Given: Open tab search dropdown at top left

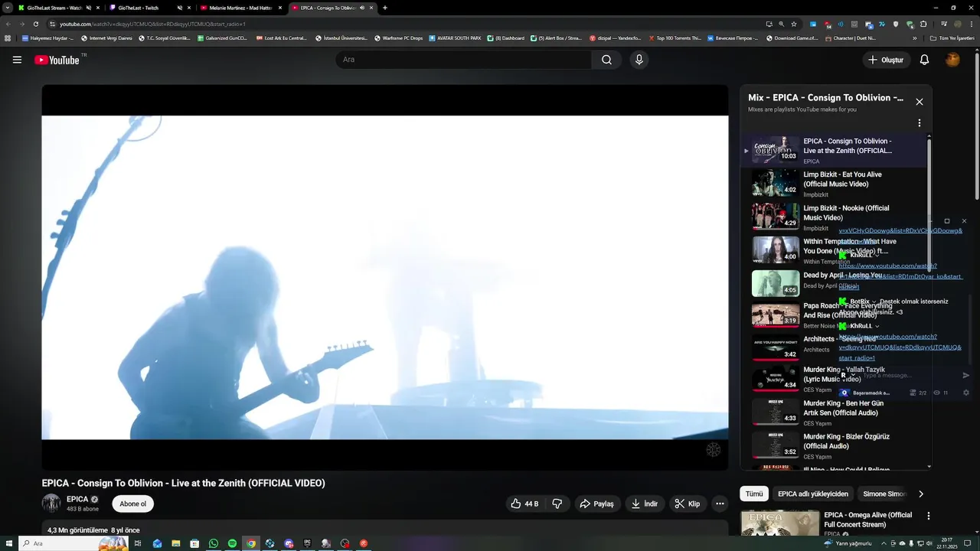Looking at the screenshot, I should click(x=8, y=8).
